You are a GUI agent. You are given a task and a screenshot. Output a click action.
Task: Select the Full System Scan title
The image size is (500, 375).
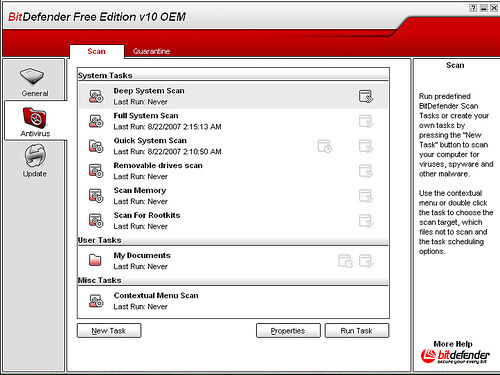pyautogui.click(x=146, y=116)
